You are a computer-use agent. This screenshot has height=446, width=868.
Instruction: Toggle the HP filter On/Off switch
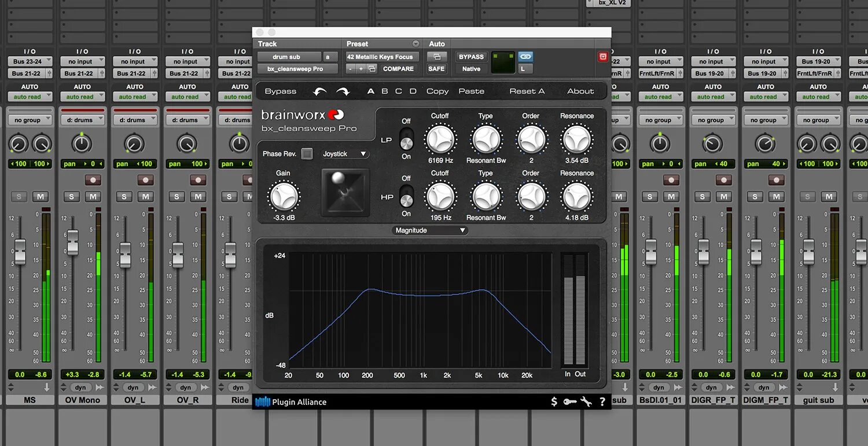click(406, 196)
